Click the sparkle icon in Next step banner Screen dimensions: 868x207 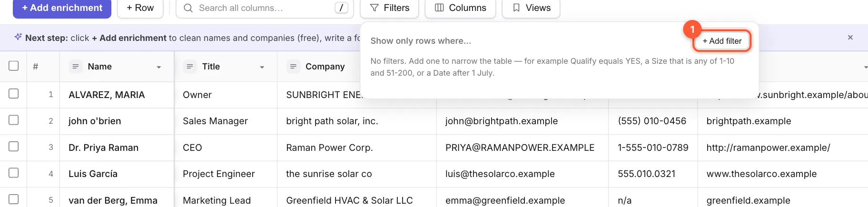click(x=18, y=37)
